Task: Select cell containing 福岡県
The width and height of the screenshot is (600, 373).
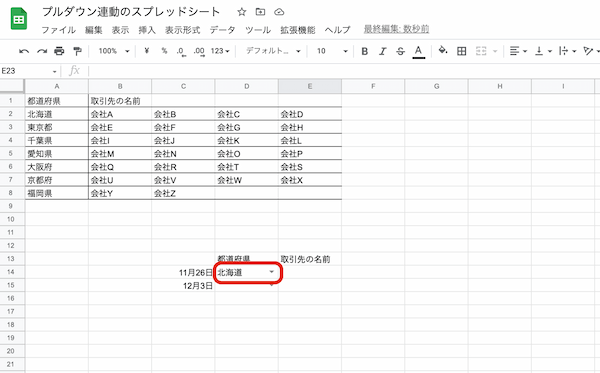Action: [x=57, y=193]
